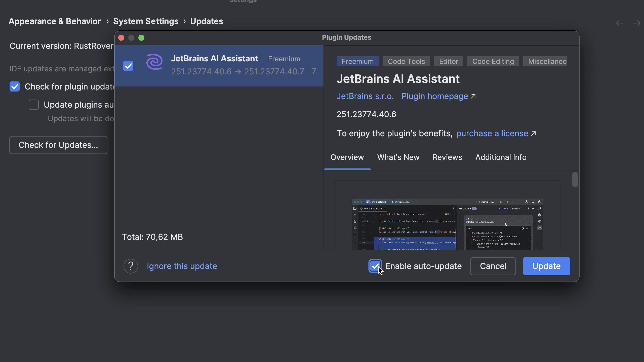Click the red close dialog button
This screenshot has height=362, width=644.
pos(121,38)
